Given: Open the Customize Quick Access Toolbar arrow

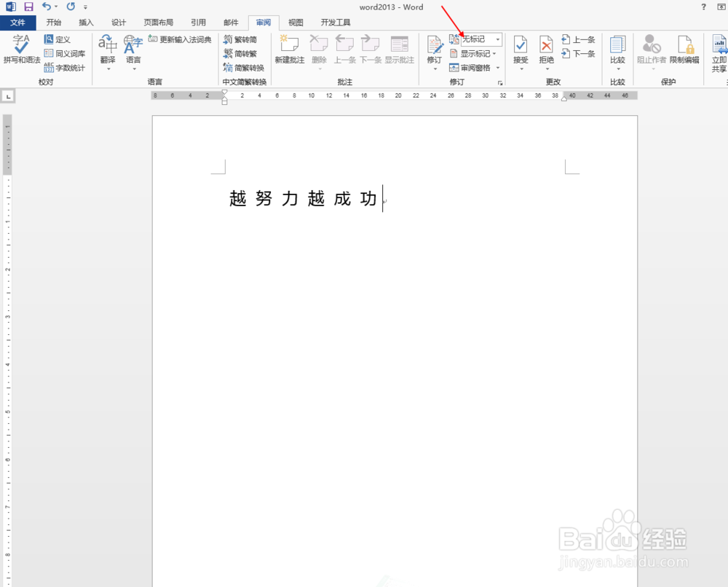Looking at the screenshot, I should 85,7.
